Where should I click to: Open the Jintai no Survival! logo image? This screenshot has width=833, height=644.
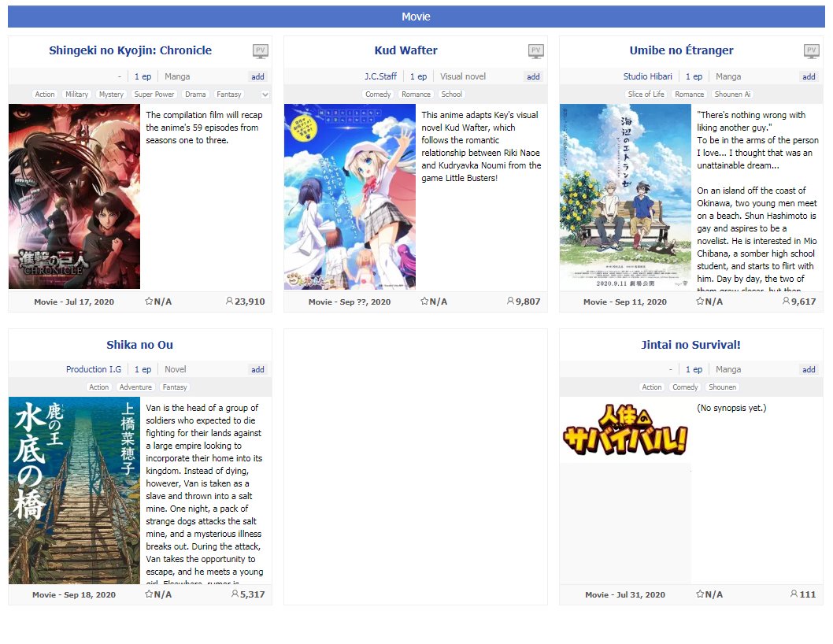(x=625, y=430)
